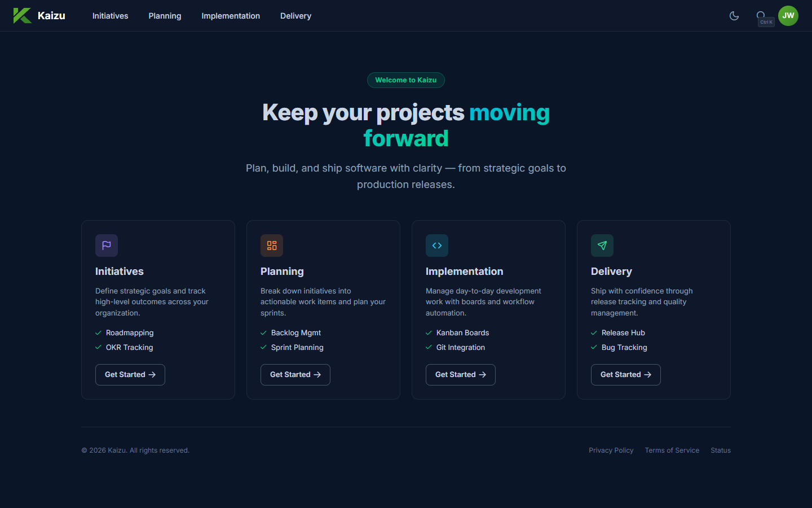Select Initiatives in the navigation bar
Image resolution: width=812 pixels, height=508 pixels.
[110, 16]
